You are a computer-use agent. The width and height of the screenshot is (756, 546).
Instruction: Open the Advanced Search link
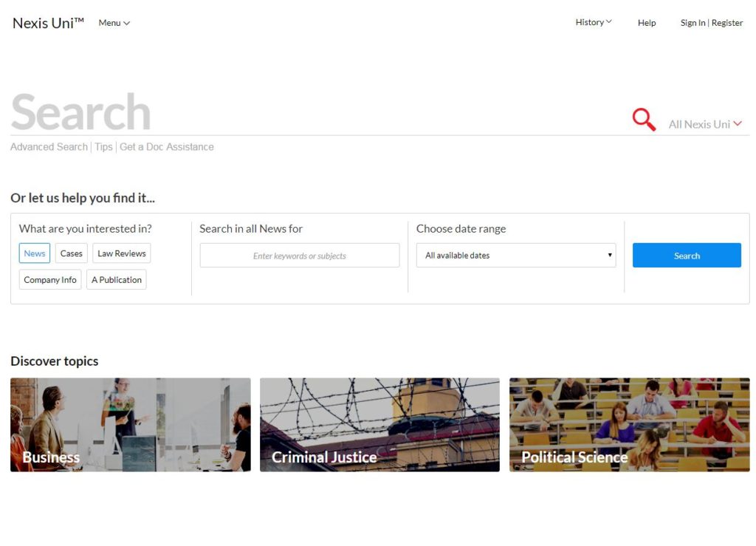49,146
